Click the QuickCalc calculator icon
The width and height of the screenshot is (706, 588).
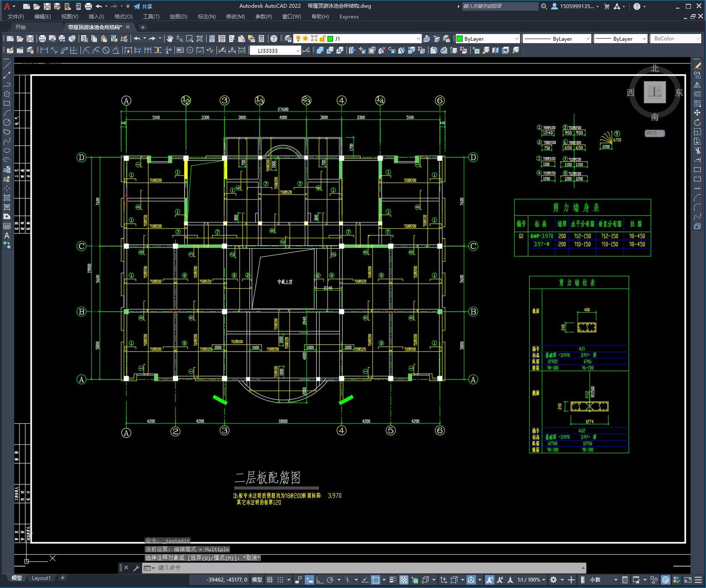pyautogui.click(x=261, y=39)
